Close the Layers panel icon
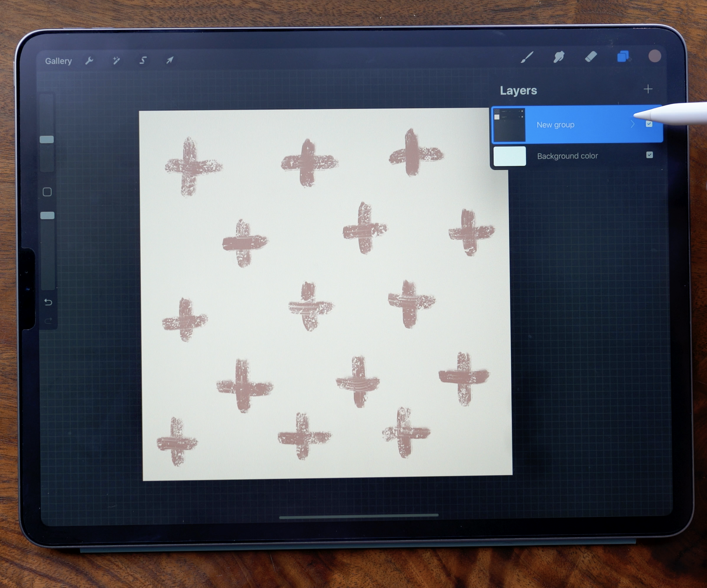This screenshot has height=588, width=707. tap(623, 56)
